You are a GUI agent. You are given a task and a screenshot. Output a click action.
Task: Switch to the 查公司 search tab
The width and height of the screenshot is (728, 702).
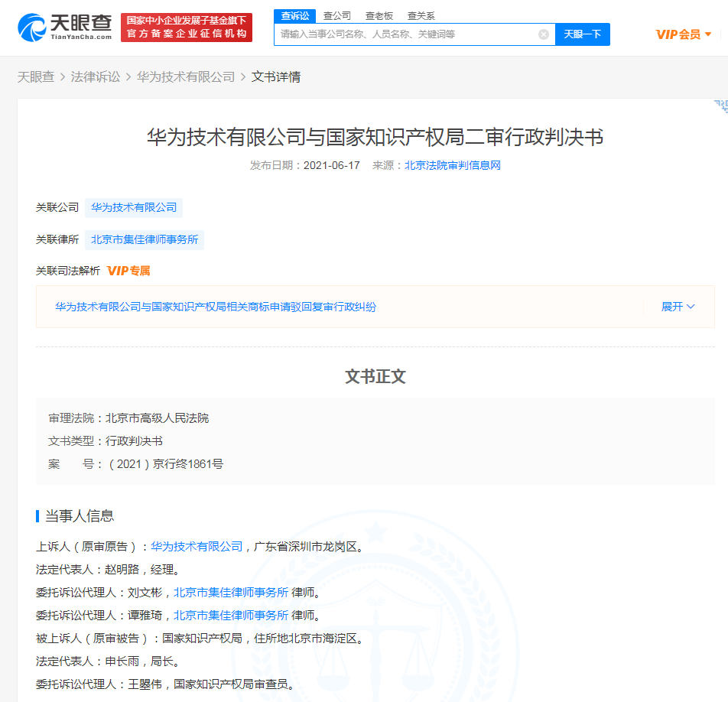[336, 15]
